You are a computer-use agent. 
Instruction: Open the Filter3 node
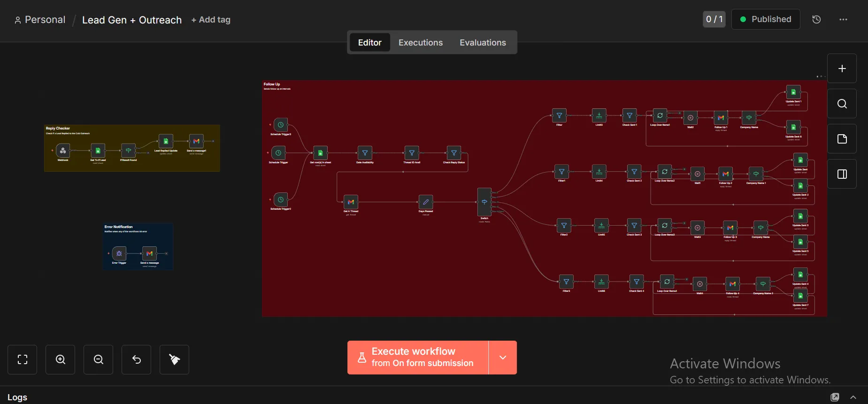[566, 282]
